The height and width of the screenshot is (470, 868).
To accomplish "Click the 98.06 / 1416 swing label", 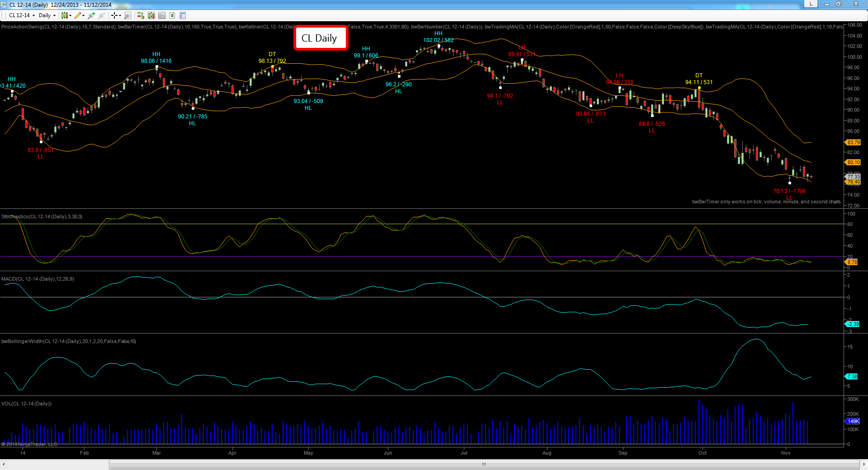I will (156, 61).
